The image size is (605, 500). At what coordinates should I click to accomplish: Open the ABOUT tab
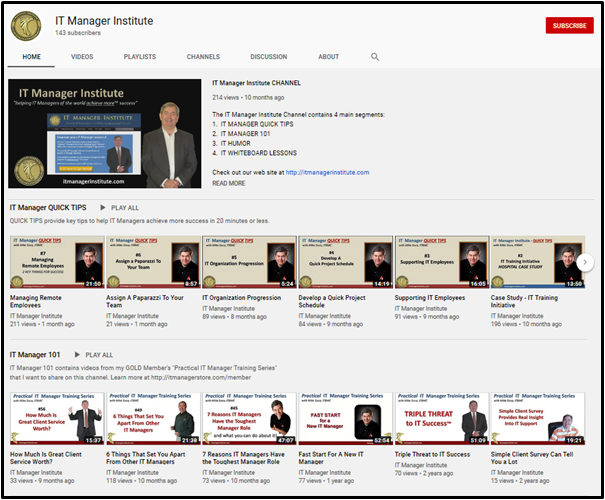click(328, 57)
